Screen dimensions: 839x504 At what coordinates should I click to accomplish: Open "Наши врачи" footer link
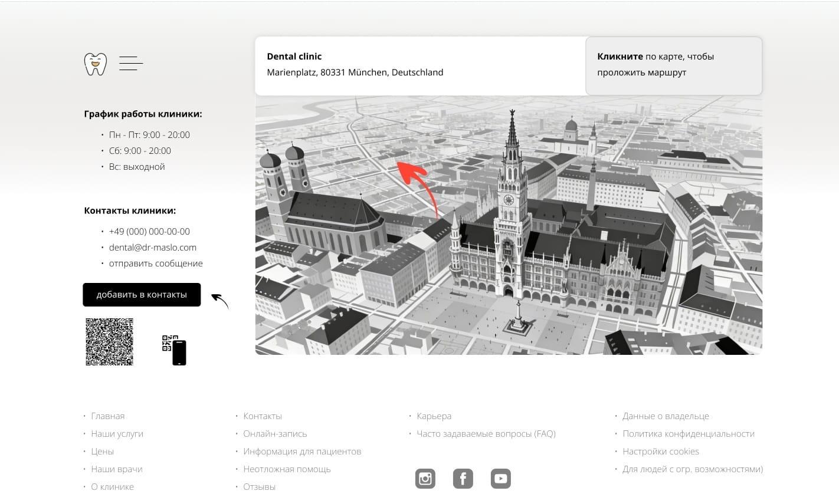click(117, 469)
